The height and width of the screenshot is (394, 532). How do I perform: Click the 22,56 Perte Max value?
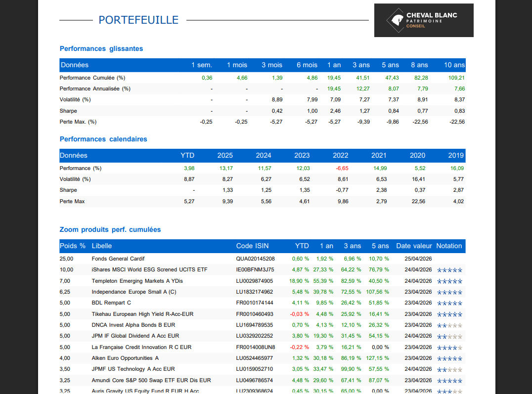tap(418, 201)
